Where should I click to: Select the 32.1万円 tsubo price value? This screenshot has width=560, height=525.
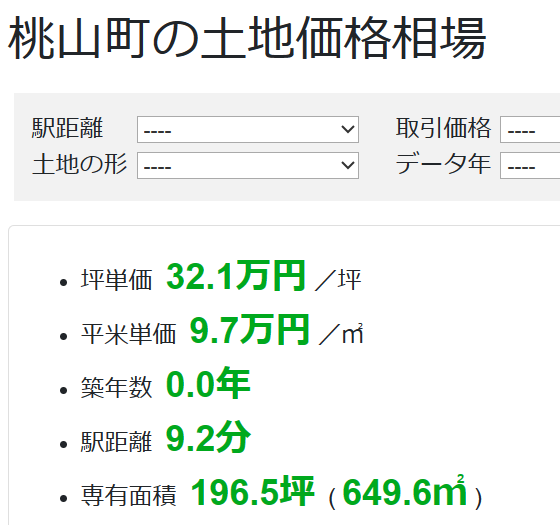(236, 276)
